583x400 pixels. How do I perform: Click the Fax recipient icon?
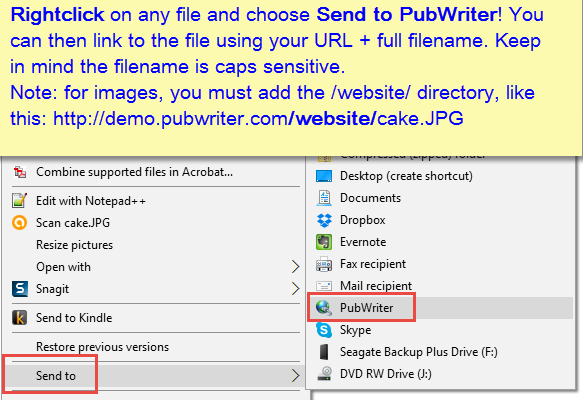point(324,264)
